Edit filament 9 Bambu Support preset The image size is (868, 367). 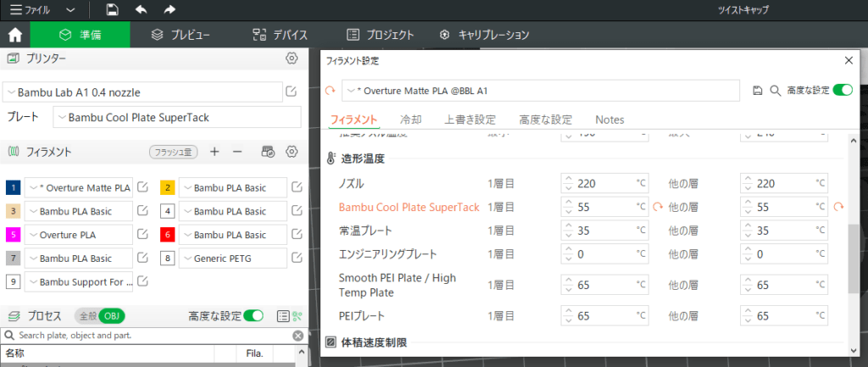(142, 281)
